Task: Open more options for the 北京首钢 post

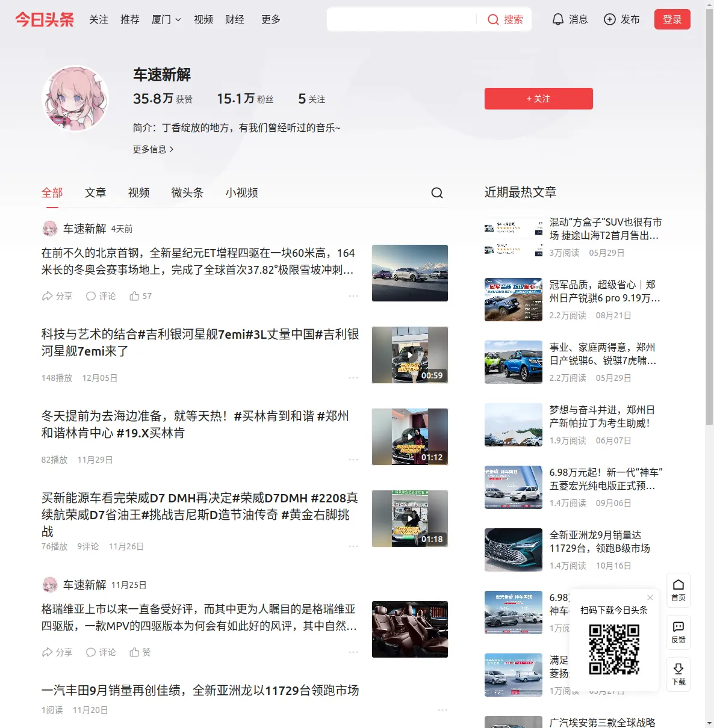Action: [x=353, y=296]
